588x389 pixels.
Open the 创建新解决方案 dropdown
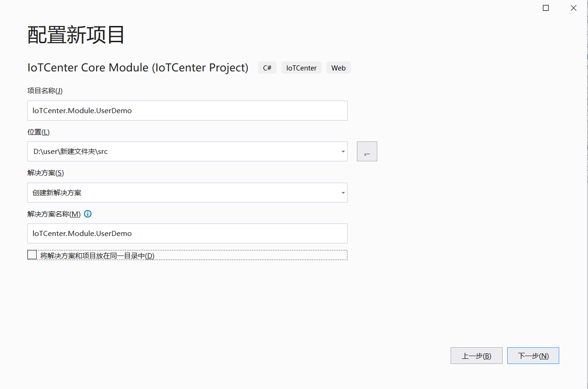(187, 192)
